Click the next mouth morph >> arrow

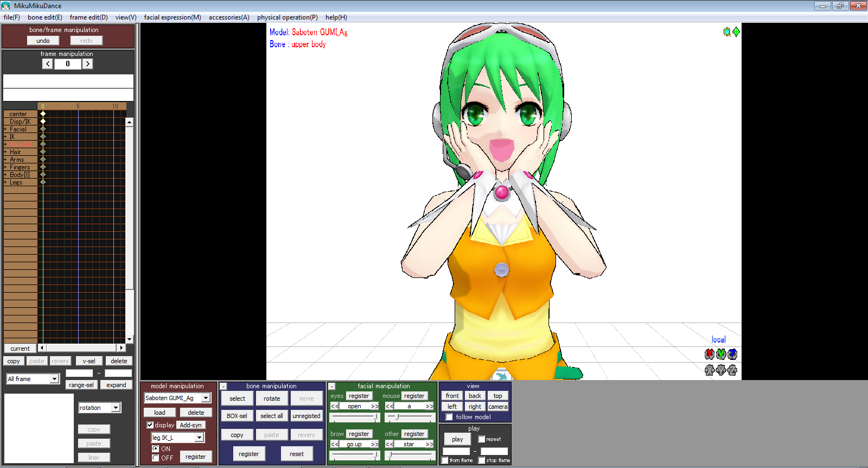(x=430, y=406)
